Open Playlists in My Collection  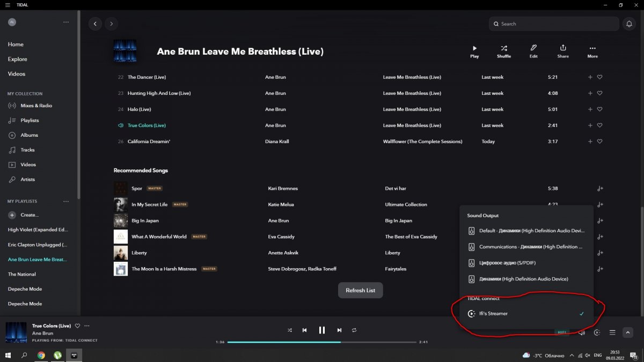pos(24,121)
